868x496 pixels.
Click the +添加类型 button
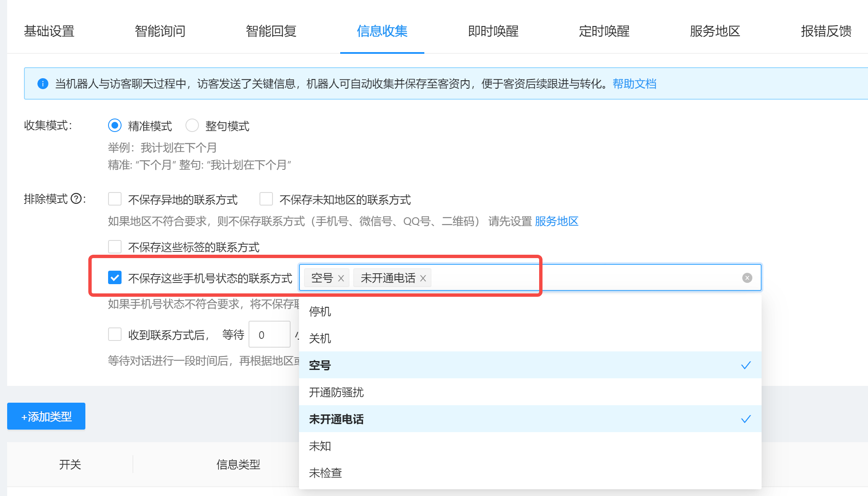(x=46, y=416)
